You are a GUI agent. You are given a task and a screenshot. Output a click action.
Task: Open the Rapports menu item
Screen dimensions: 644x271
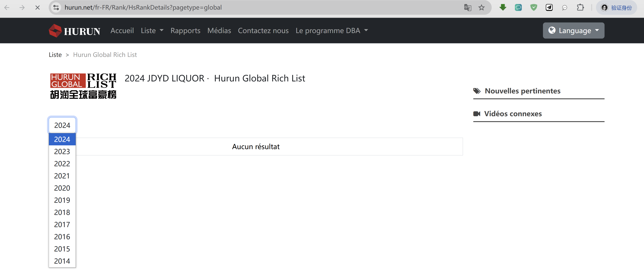[x=185, y=31]
